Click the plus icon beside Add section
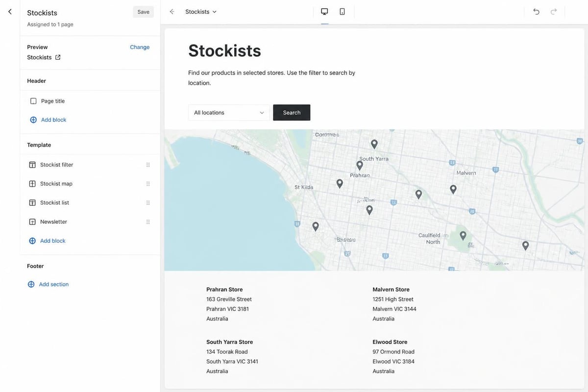The height and width of the screenshot is (392, 588). click(31, 284)
